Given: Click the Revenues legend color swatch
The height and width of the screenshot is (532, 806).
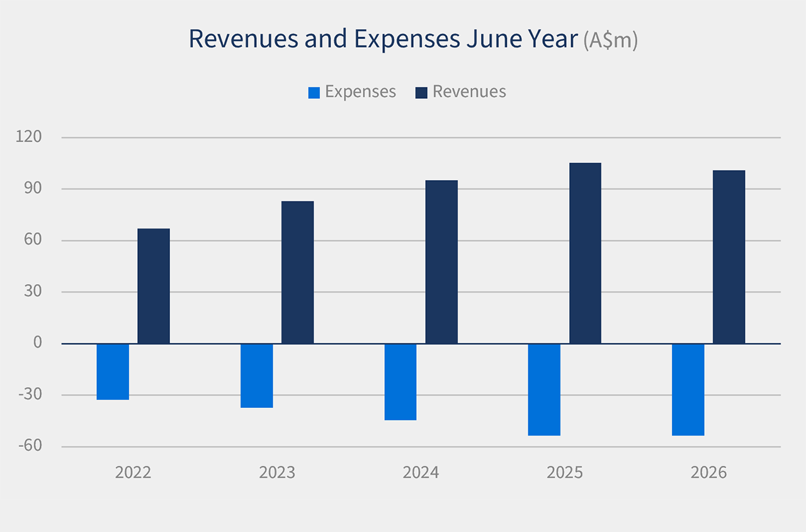Looking at the screenshot, I should click(421, 93).
